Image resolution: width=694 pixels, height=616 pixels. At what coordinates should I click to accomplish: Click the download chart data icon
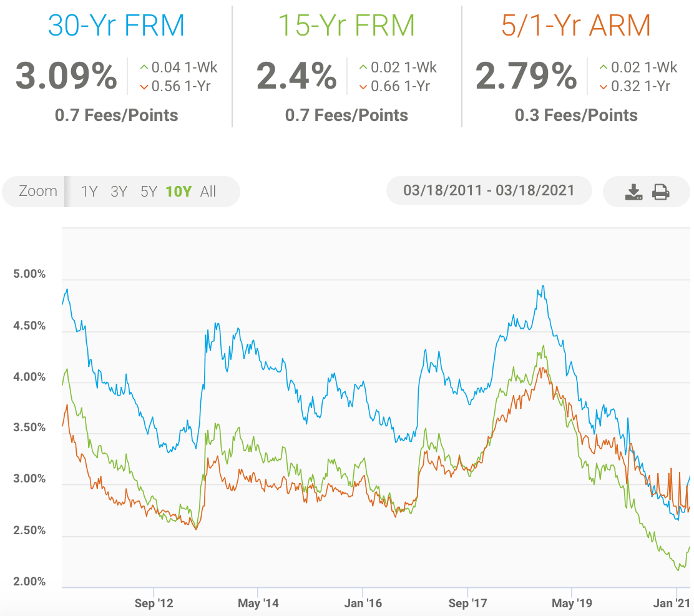coord(633,192)
